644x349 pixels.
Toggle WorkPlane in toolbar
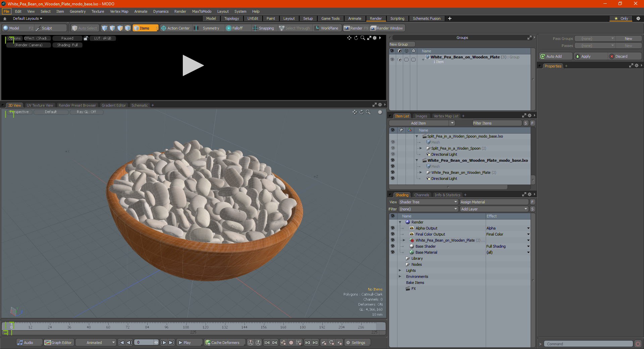click(x=327, y=28)
